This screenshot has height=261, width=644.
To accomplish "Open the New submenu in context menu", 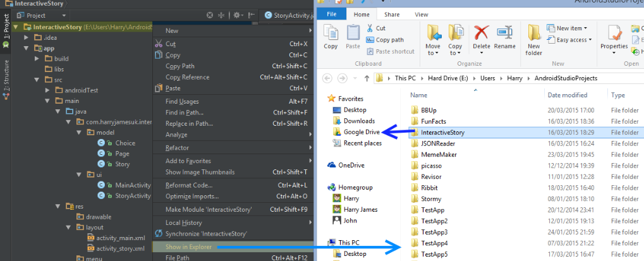I will click(233, 30).
